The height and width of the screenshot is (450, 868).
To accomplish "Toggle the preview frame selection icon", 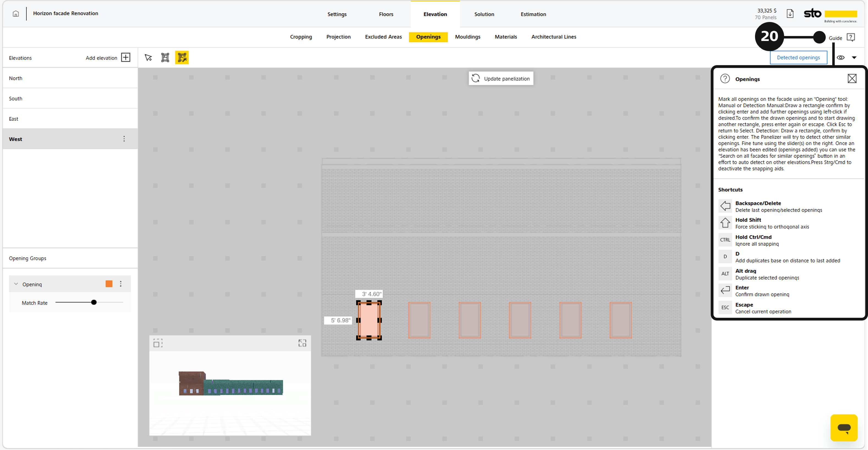I will coord(158,343).
